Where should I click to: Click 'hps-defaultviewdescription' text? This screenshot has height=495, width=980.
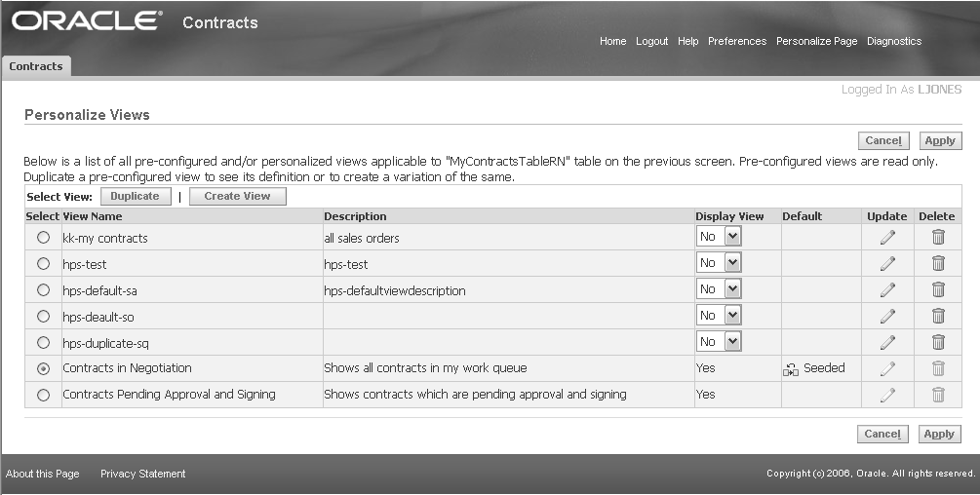(x=394, y=291)
